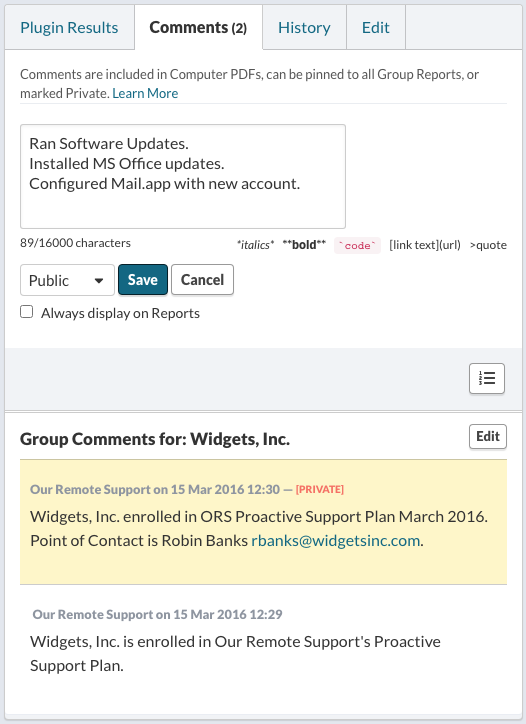Open the Public visibility dropdown
This screenshot has width=526, height=724.
tap(67, 280)
